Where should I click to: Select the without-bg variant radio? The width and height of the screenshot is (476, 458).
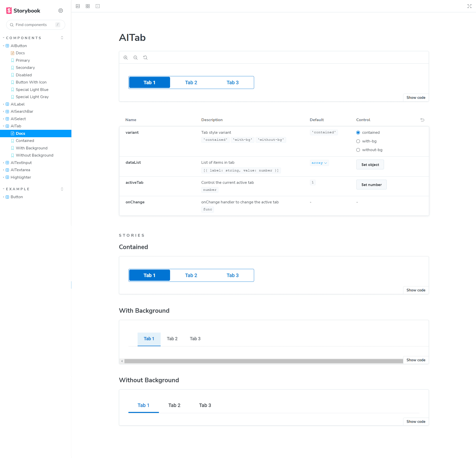click(358, 150)
